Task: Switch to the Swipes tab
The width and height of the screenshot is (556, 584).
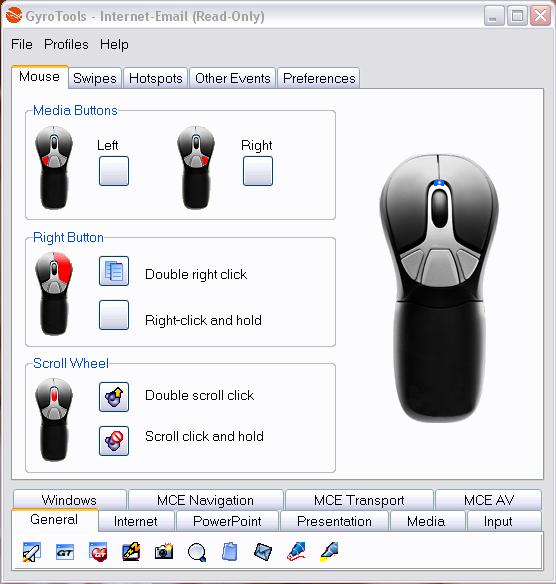Action: pos(95,78)
